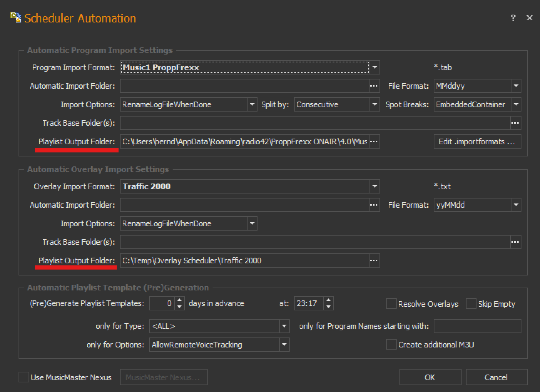Click the help question mark icon
540x392 pixels.
(513, 18)
